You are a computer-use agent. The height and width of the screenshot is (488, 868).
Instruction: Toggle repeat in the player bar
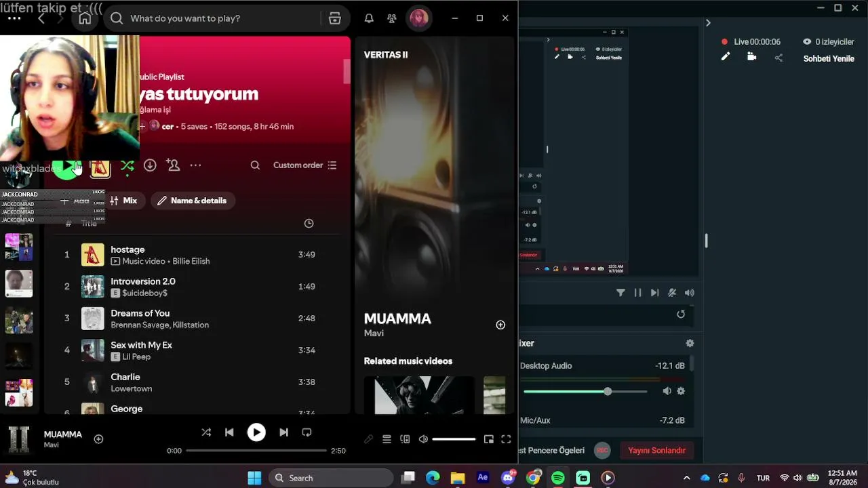(x=307, y=432)
